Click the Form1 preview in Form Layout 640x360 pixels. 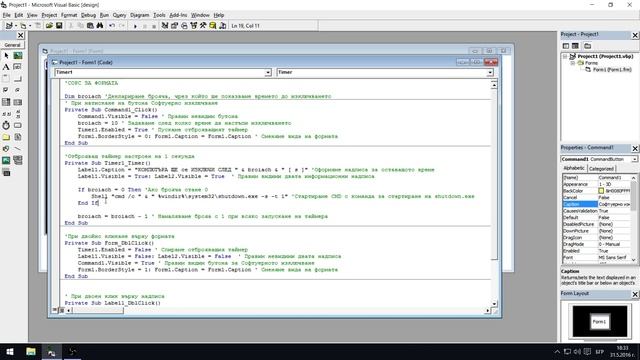(x=599, y=322)
